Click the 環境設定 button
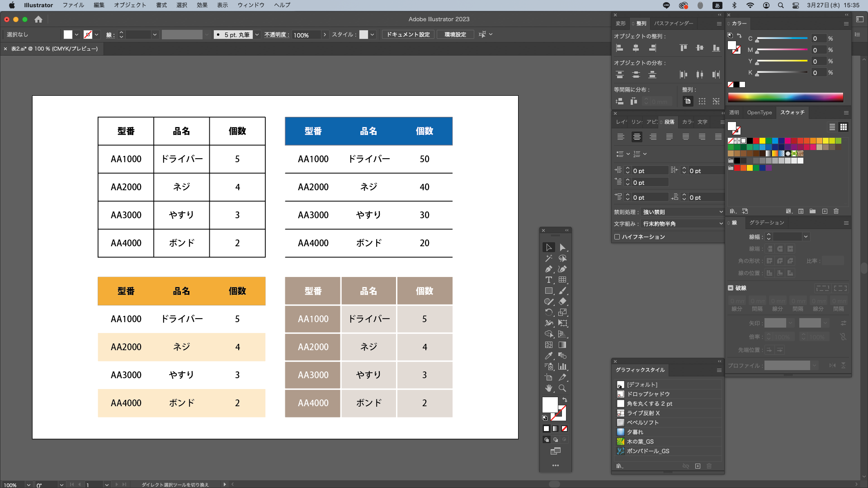 455,35
